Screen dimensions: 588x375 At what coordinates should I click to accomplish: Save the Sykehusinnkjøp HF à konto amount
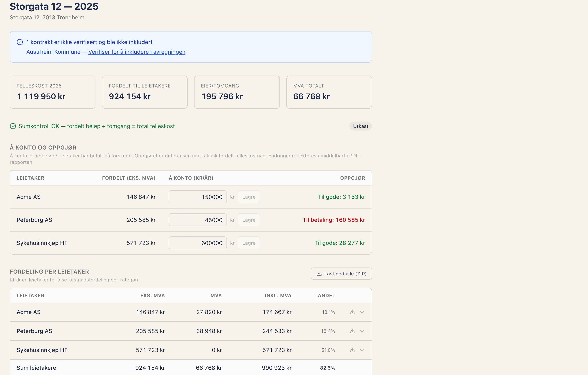coord(249,243)
